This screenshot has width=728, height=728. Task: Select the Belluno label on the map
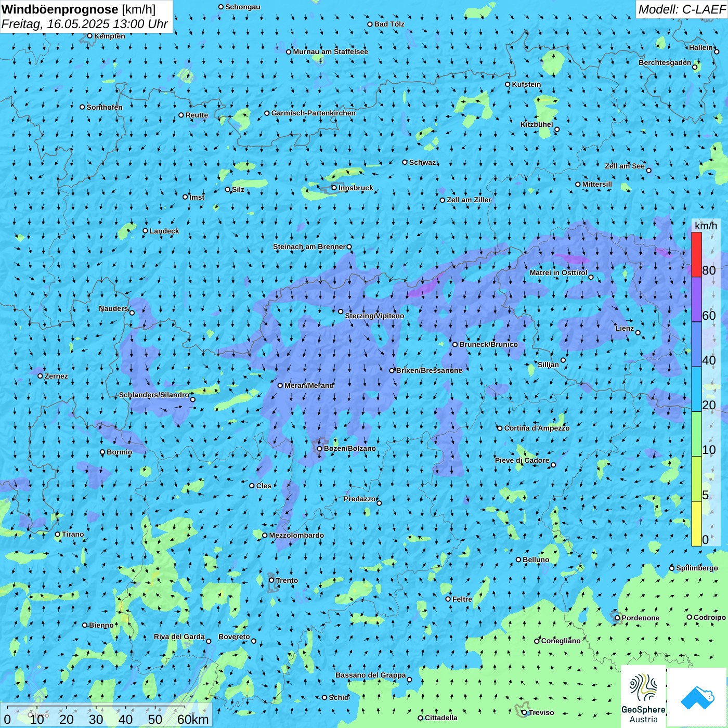[x=536, y=560]
